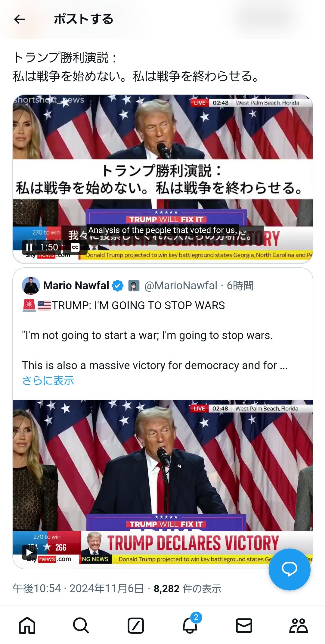The image size is (325, 644).
Task: Tap the blue reply bubble button
Action: click(289, 569)
